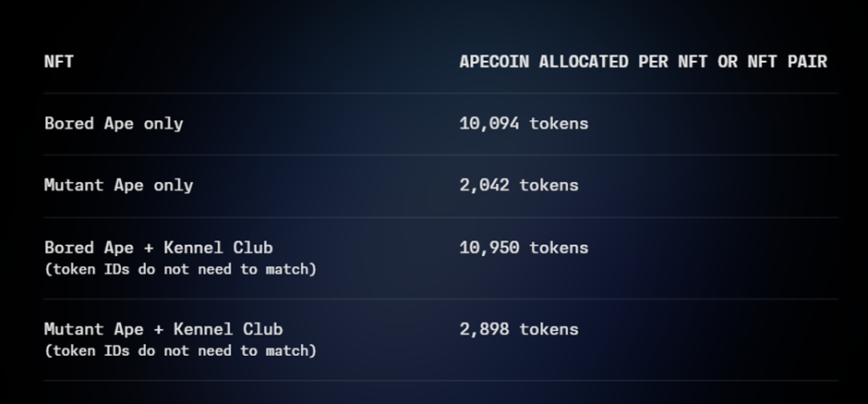Click the "2,042 tokens" allocation value
Screen dimensions: 868x404
tap(519, 185)
